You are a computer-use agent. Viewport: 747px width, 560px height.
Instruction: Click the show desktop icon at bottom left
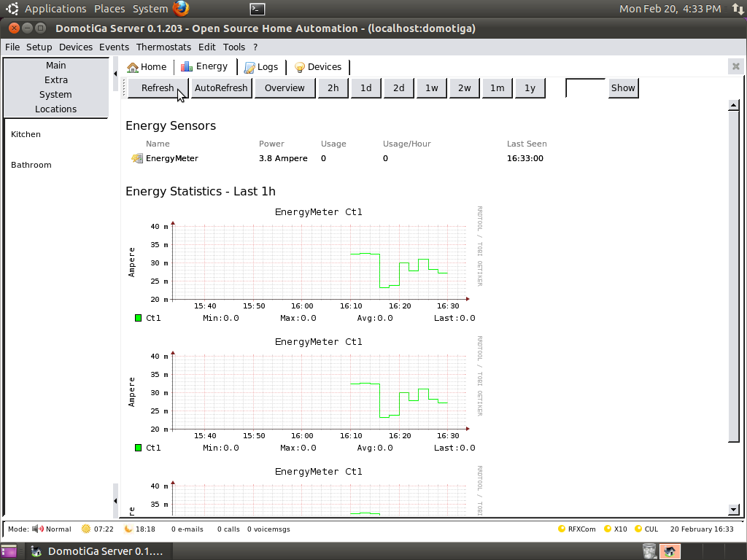coord(8,551)
